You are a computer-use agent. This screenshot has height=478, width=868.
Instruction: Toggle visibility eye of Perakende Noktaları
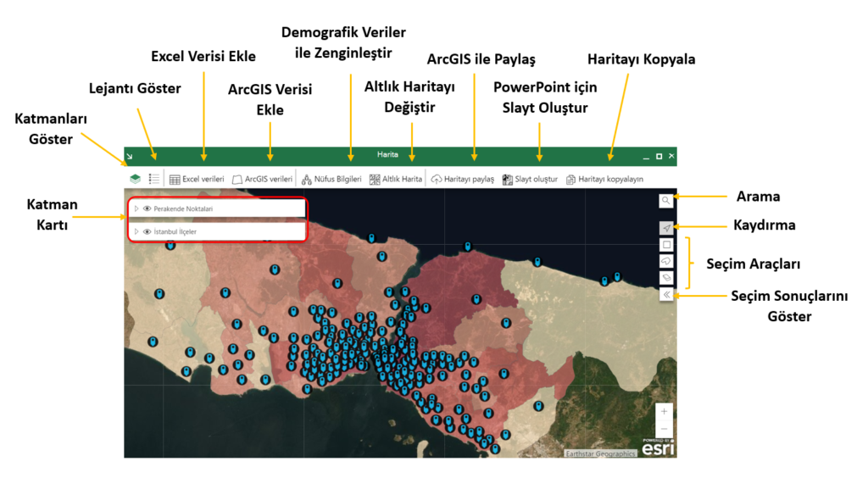[147, 208]
